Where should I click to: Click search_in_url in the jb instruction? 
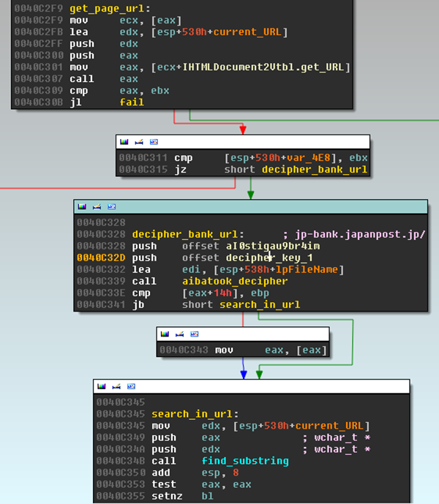(260, 305)
